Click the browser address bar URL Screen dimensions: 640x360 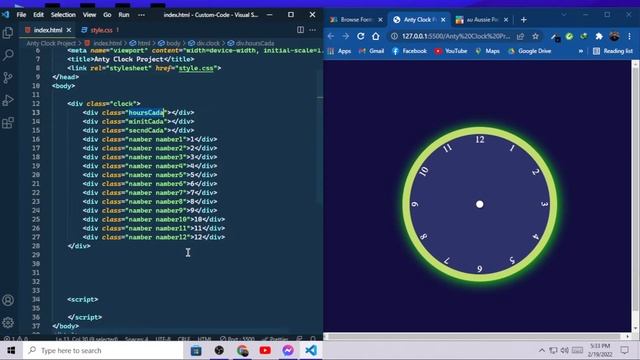coord(456,36)
